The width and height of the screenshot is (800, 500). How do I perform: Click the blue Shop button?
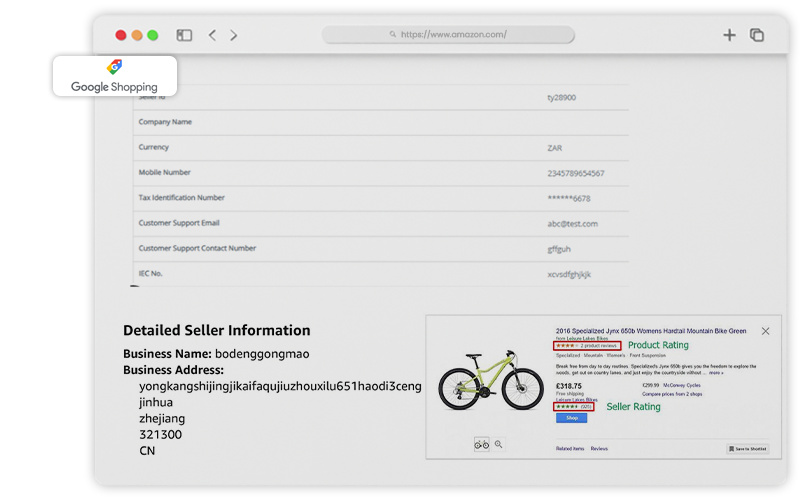coord(571,418)
